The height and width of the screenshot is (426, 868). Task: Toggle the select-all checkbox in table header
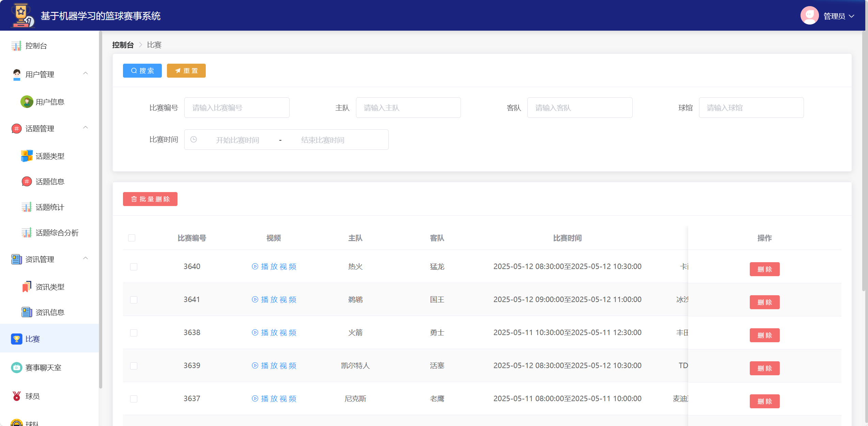[131, 238]
